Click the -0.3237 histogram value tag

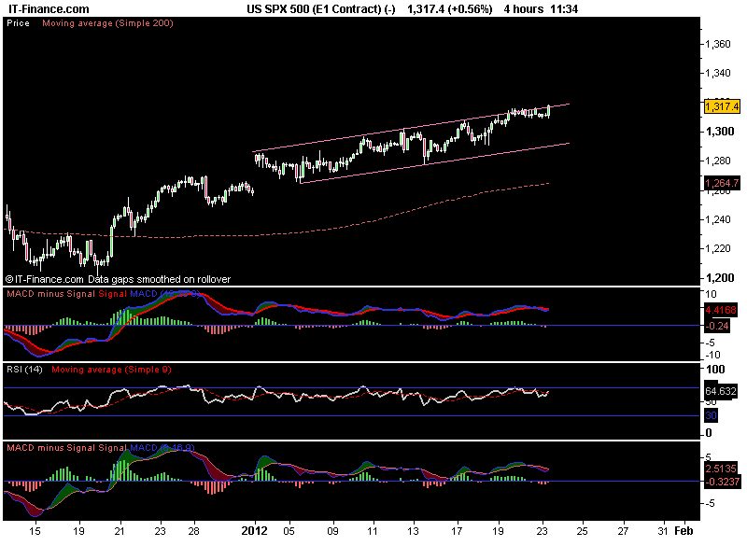pyautogui.click(x=723, y=482)
